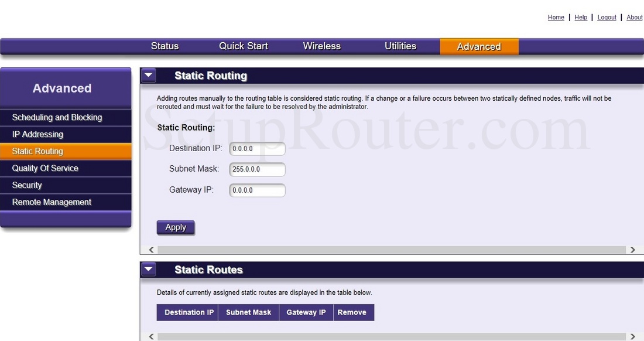
Task: Click the Apply button
Action: coord(176,227)
